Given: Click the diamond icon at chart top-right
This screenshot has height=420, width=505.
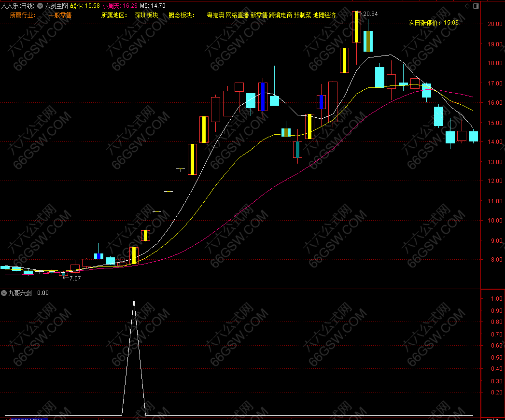Looking at the screenshot, I should pos(467,6).
